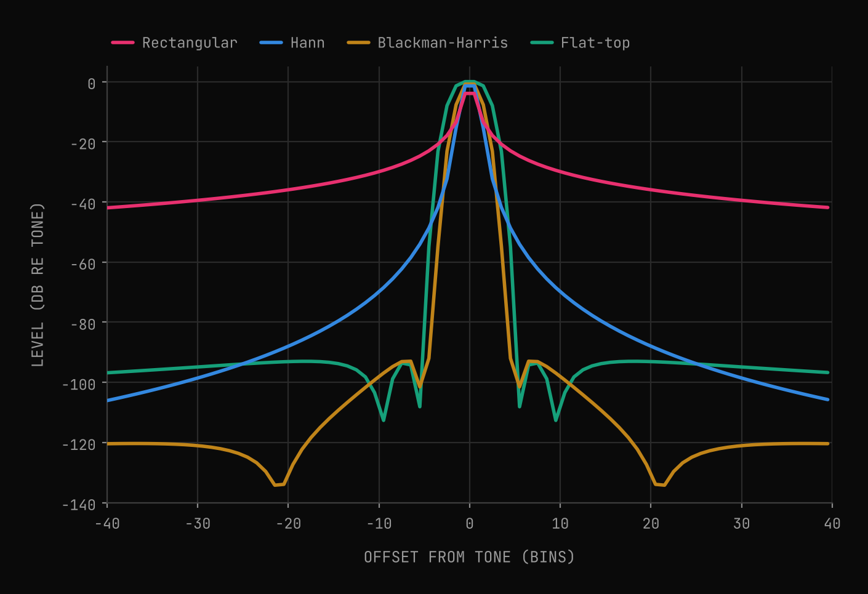
Task: Click the blue Hann legend line swatch
Action: pos(271,42)
